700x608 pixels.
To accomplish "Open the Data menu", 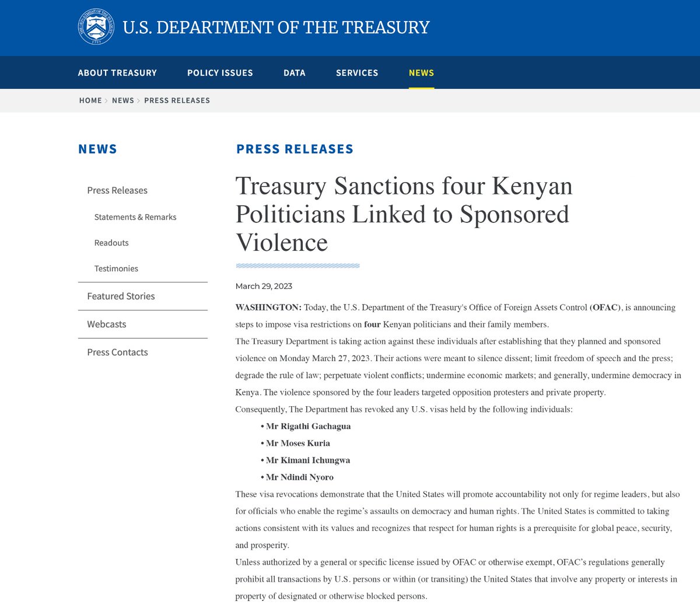I will [295, 73].
